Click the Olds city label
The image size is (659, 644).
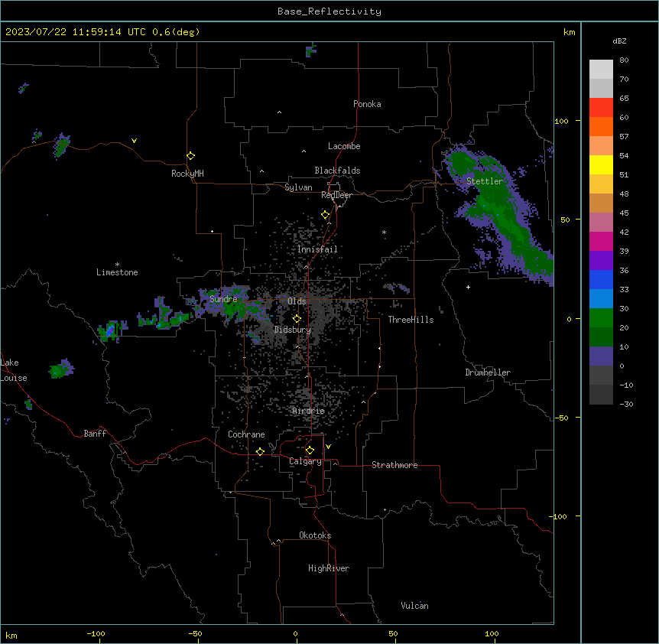(297, 301)
